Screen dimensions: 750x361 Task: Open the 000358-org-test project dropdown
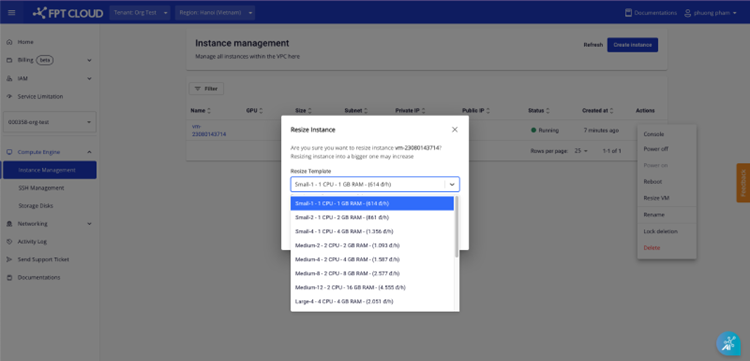tap(50, 122)
